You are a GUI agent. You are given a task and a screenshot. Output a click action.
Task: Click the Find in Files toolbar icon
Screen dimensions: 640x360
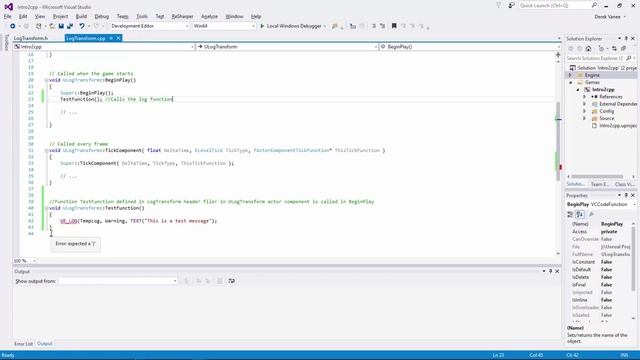[x=335, y=26]
